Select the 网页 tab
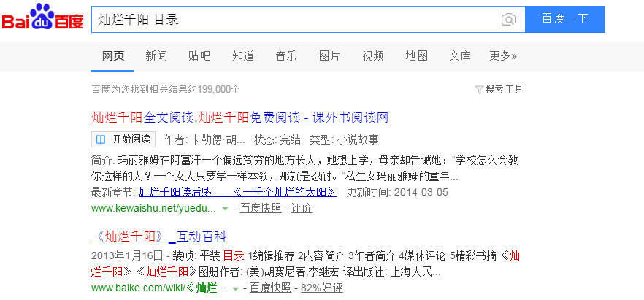 coord(113,55)
